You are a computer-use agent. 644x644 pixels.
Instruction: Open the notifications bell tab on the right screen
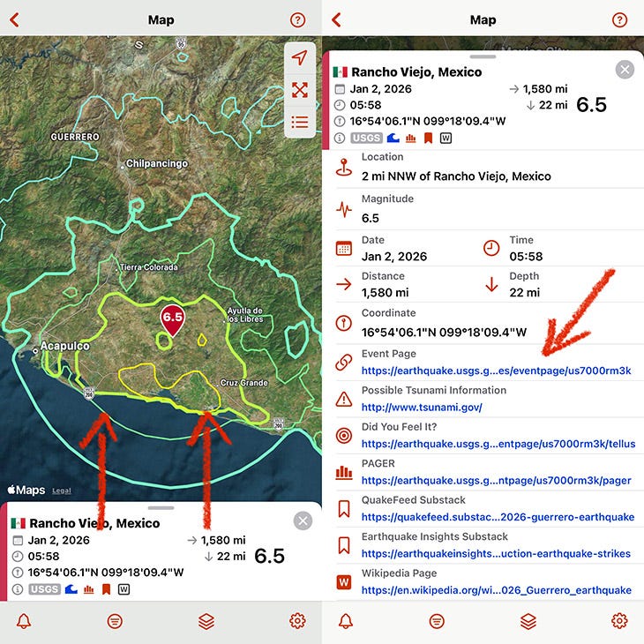pyautogui.click(x=346, y=621)
